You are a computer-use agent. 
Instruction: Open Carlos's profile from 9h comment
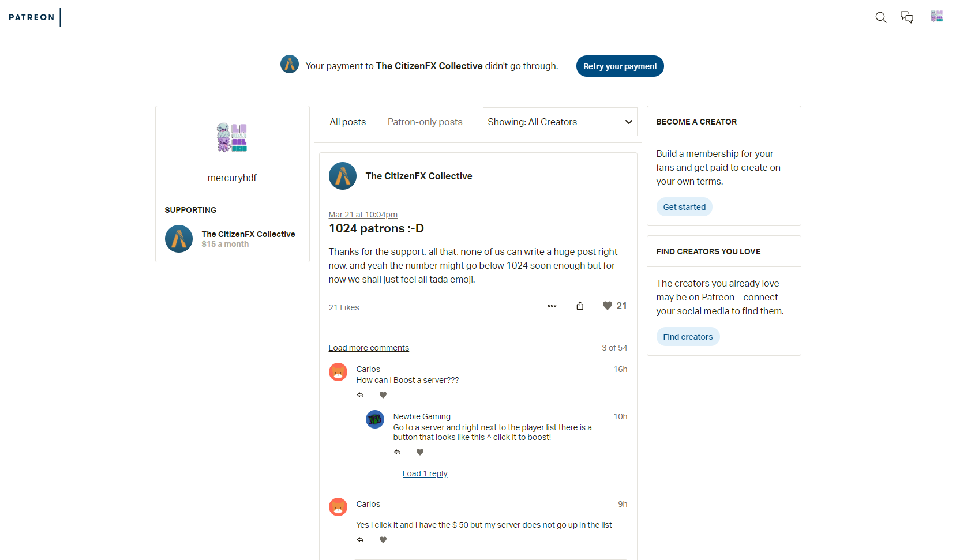coord(368,504)
